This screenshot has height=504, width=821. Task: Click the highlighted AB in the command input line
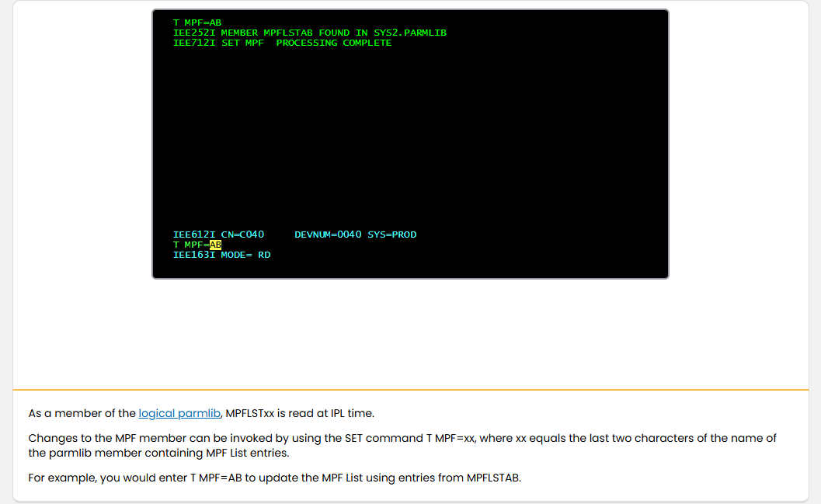215,245
